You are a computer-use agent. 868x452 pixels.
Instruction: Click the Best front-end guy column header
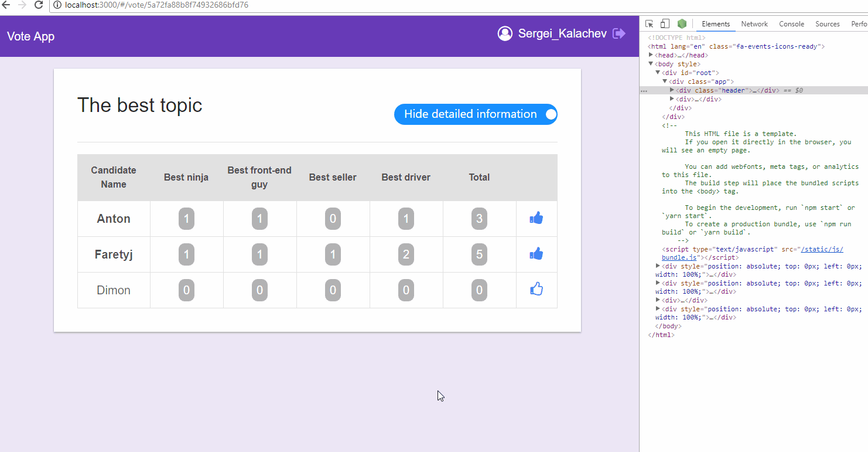(259, 177)
